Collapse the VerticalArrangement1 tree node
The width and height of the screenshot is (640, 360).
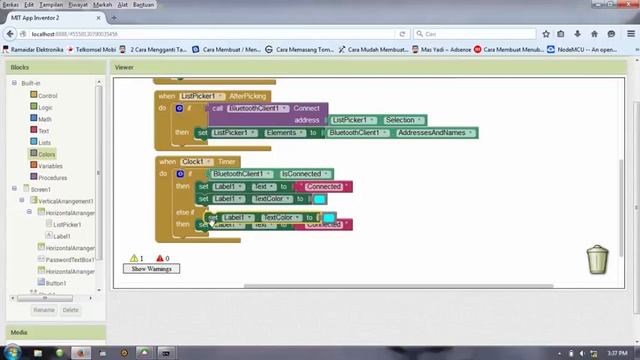tap(22, 200)
